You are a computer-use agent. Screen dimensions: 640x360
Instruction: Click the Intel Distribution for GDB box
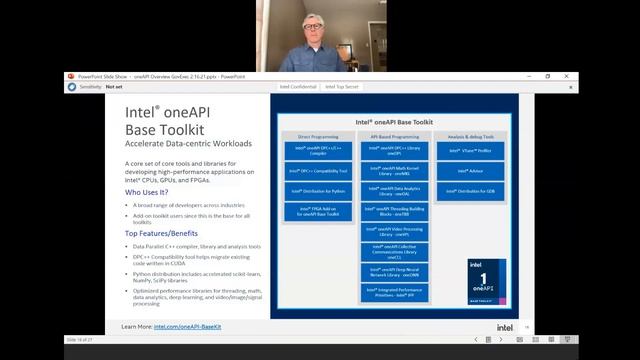(470, 191)
